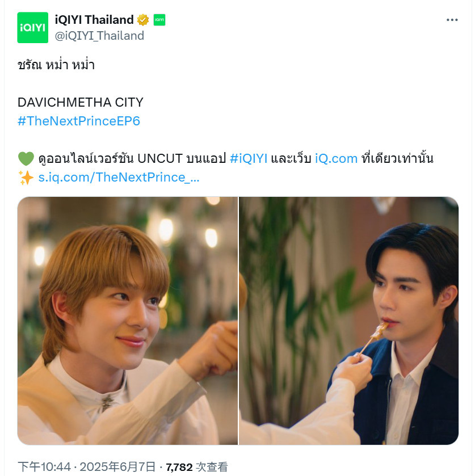View the left photo of blond-haired man
The width and height of the screenshot is (475, 476).
[x=128, y=321]
